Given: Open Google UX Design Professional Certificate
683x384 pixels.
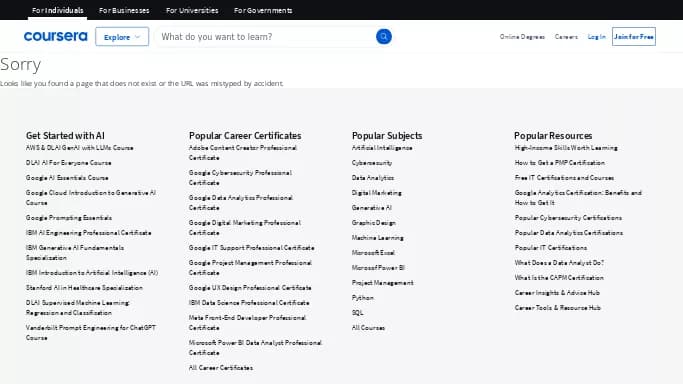Looking at the screenshot, I should [x=250, y=288].
